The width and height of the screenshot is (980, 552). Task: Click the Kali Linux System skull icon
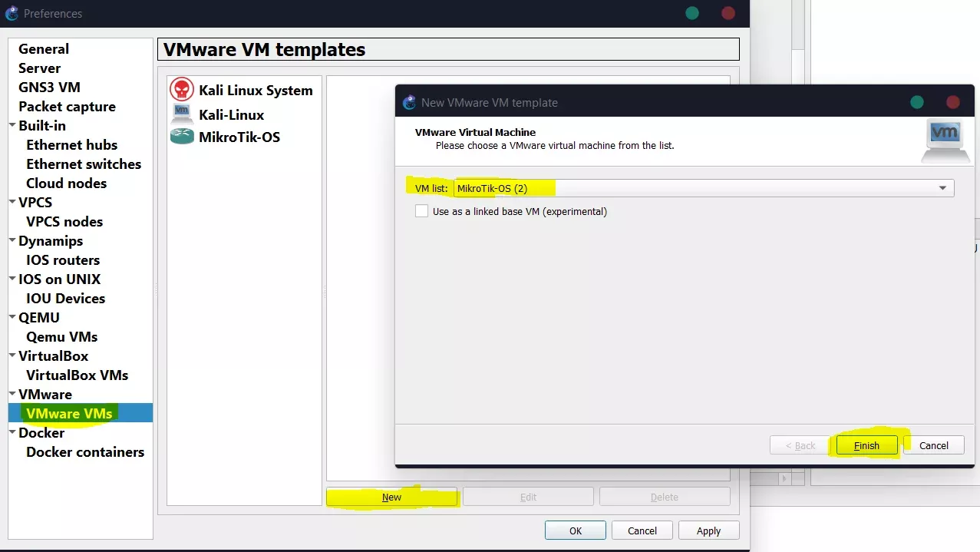(x=182, y=90)
